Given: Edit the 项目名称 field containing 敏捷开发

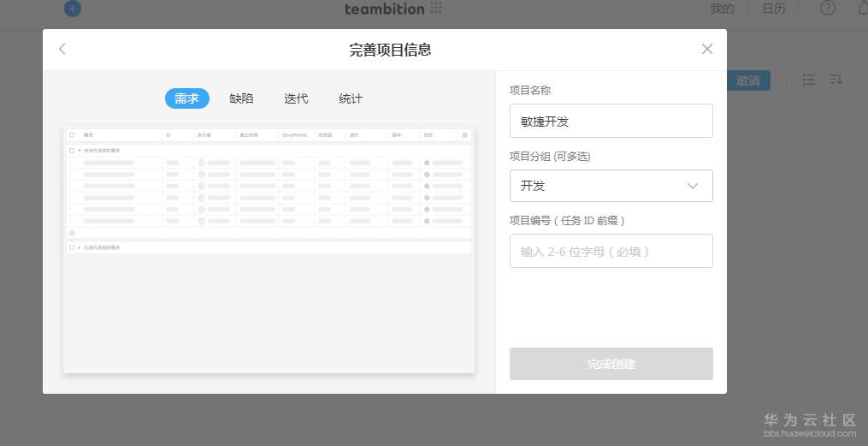Looking at the screenshot, I should [x=611, y=121].
